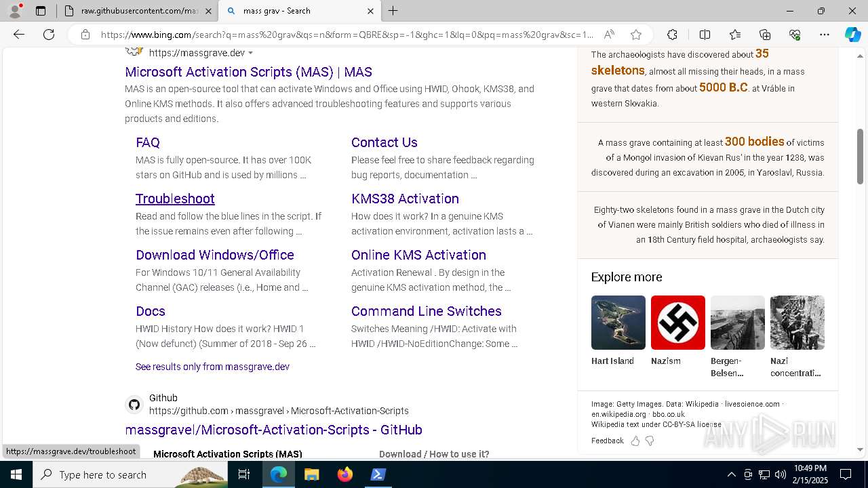
Task: Click the Feedback link
Action: pos(607,441)
